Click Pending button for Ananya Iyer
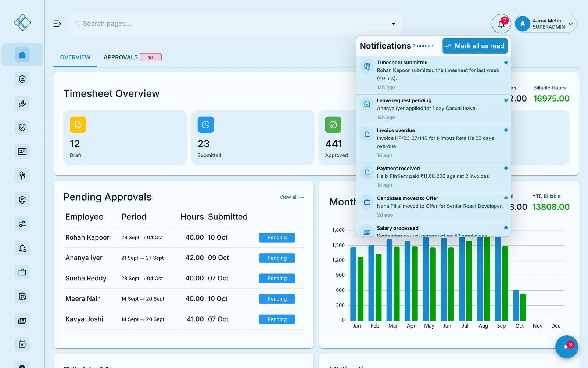The image size is (588, 368). [x=277, y=258]
